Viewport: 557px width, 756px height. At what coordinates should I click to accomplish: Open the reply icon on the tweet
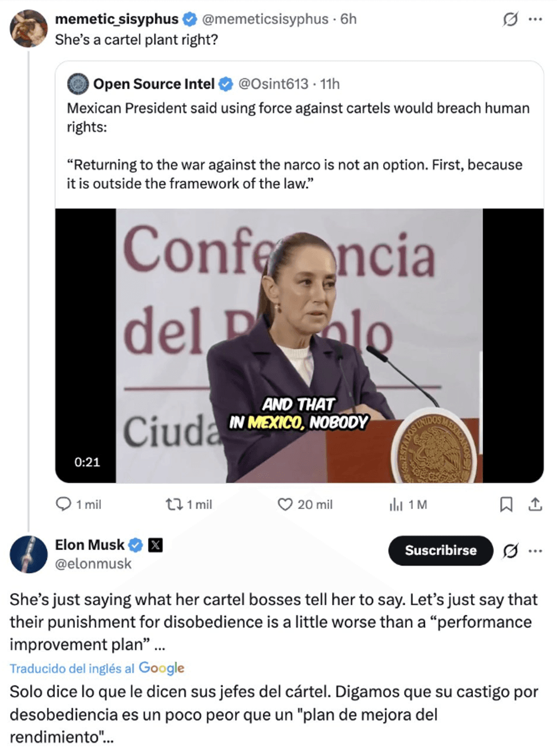pyautogui.click(x=65, y=504)
